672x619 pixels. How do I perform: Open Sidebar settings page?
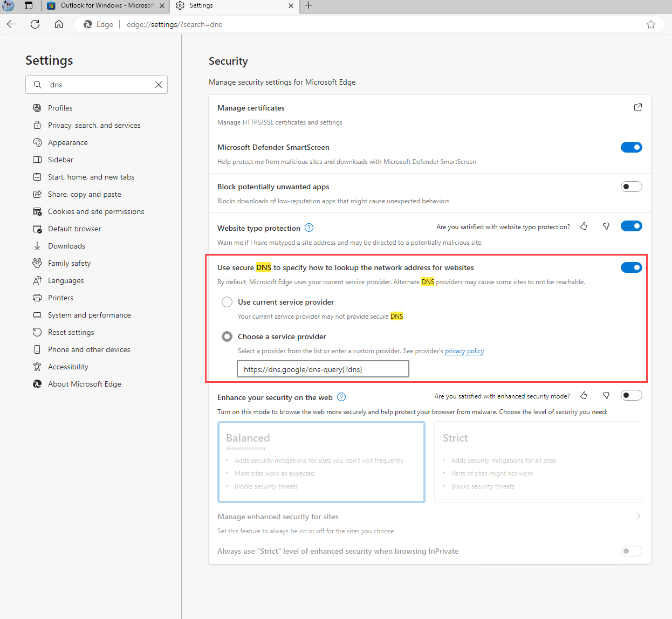tap(60, 160)
